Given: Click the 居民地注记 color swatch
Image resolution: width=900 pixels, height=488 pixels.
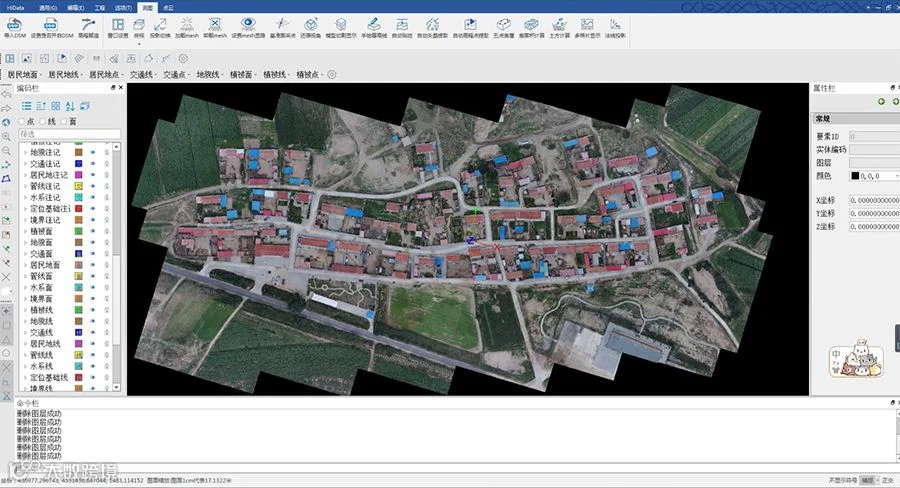Looking at the screenshot, I should pos(79,175).
